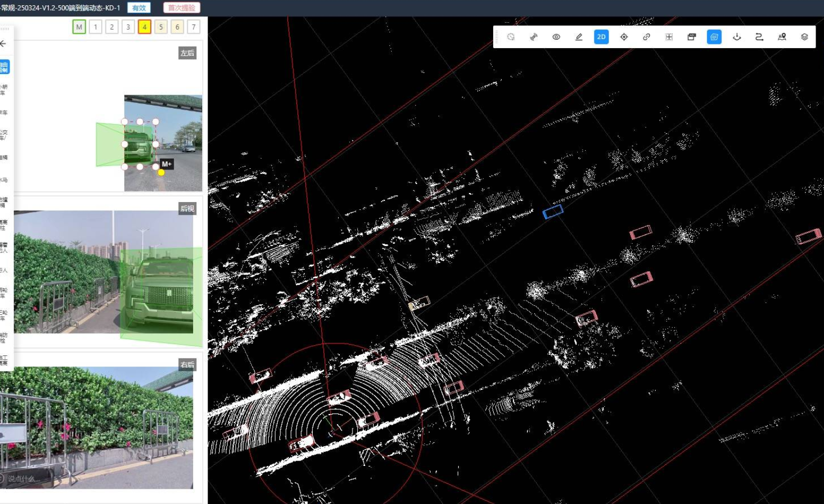Choose the 水马 label in sidebar

point(4,180)
